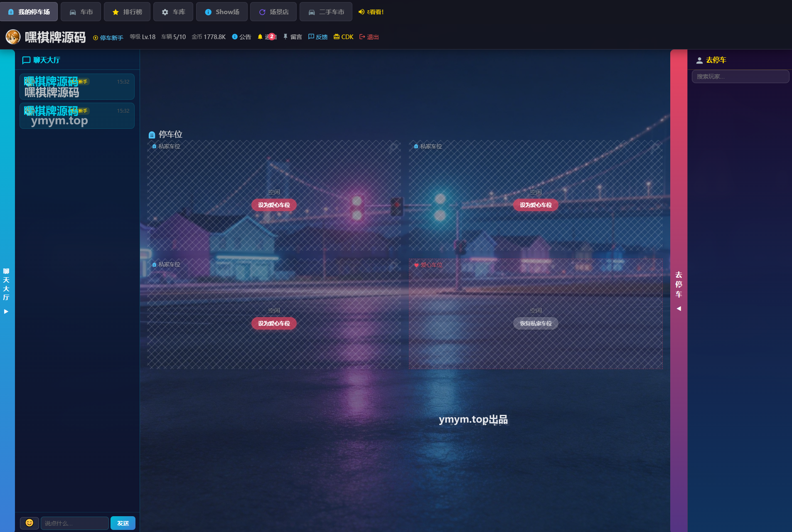Focus the 搜索玩家 search field
792x532 pixels.
tap(740, 76)
